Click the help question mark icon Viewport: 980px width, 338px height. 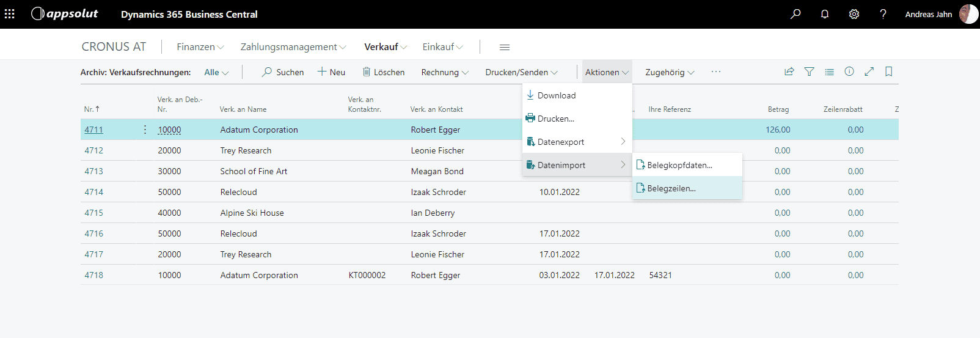pyautogui.click(x=883, y=14)
